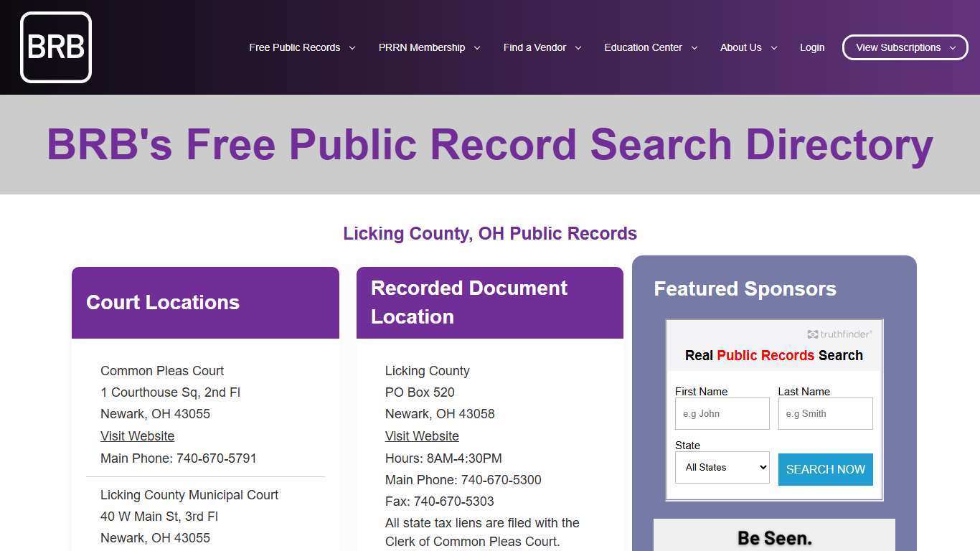980x551 pixels.
Task: Click the SEARCH NOW button
Action: click(x=825, y=469)
